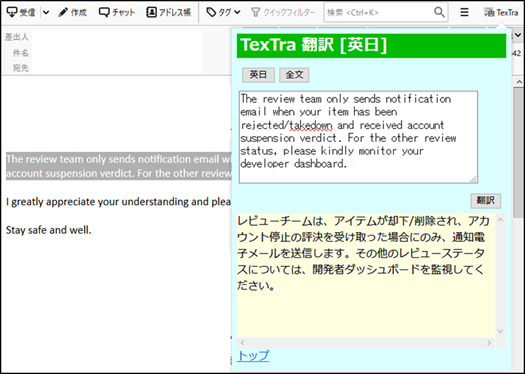Image resolution: width=525 pixels, height=374 pixels.
Task: Toggle the クイックフィルター (Quick Filter) button
Action: (x=283, y=13)
